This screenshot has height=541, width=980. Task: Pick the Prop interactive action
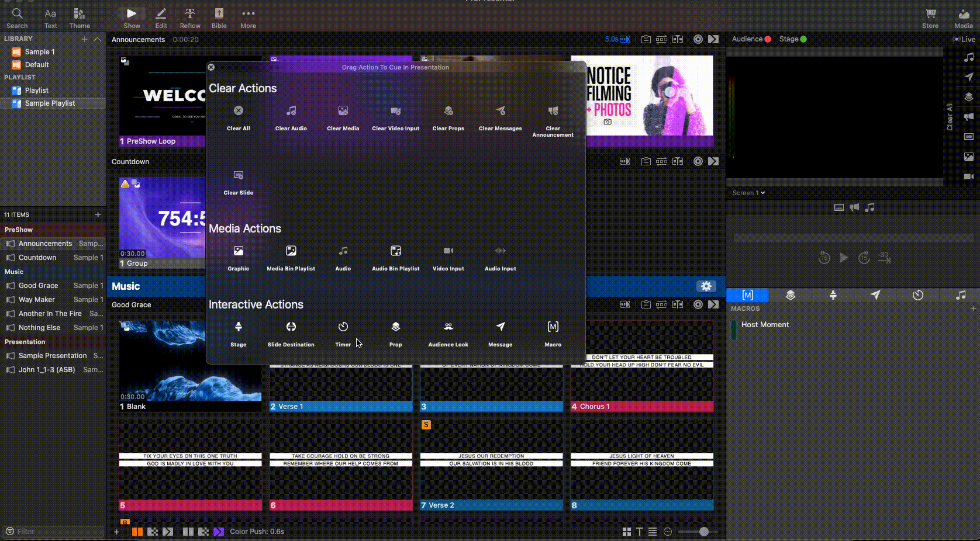[x=396, y=327]
